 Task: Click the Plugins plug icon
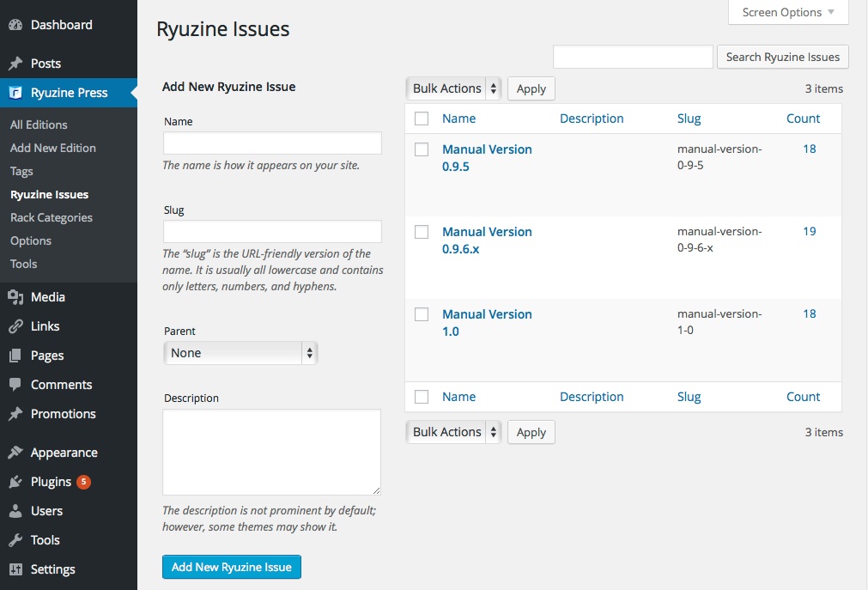15,482
